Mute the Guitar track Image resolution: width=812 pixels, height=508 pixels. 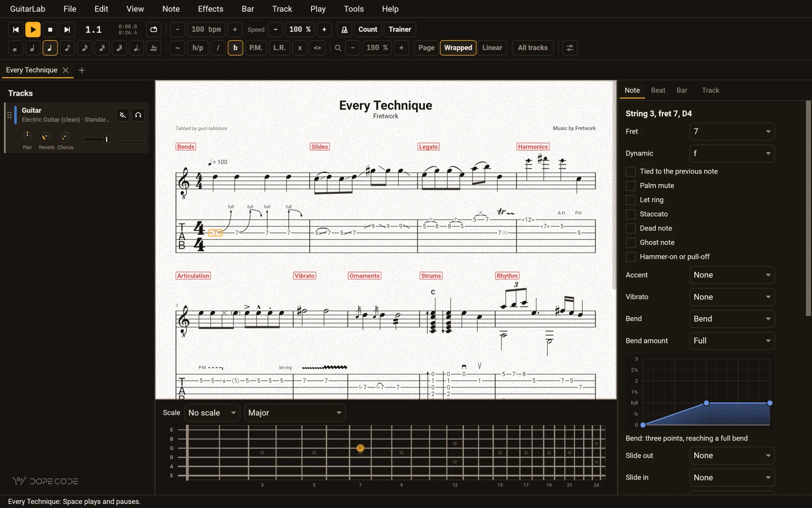123,115
